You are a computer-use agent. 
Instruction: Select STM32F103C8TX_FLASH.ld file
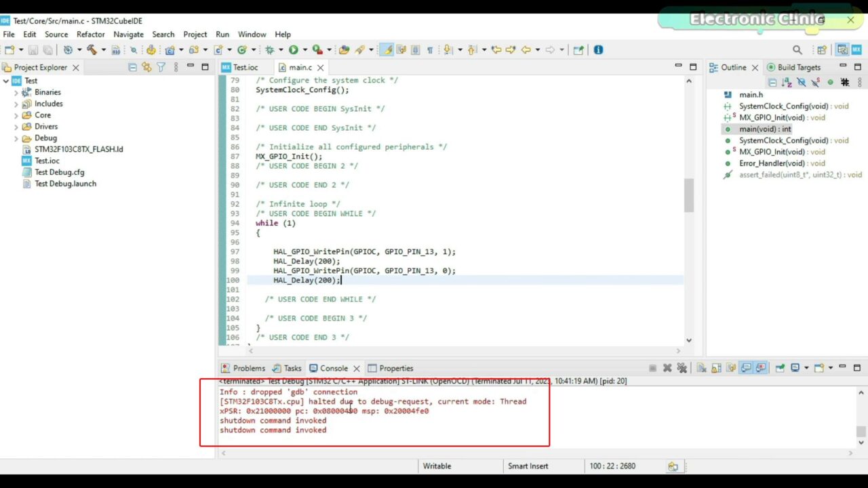point(79,149)
